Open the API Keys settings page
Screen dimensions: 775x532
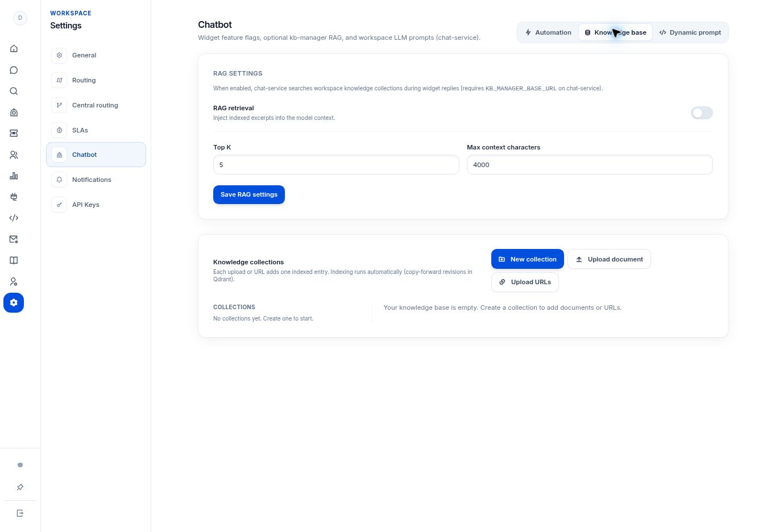point(96,205)
